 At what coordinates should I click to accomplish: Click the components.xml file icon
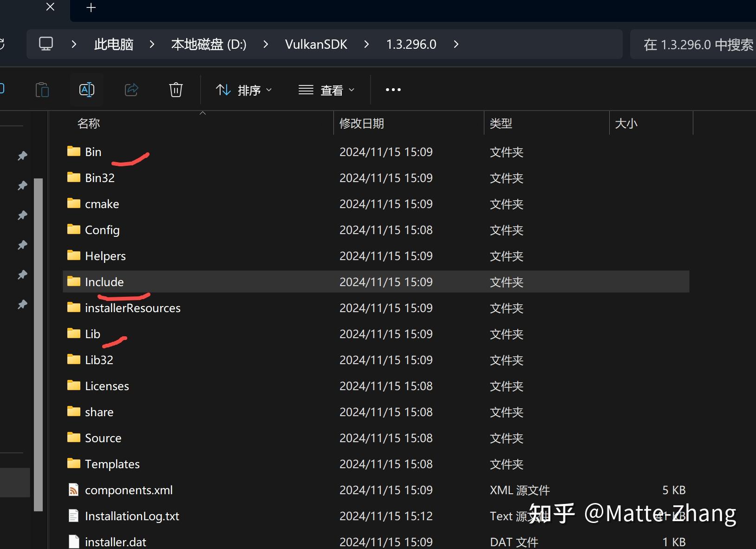[x=73, y=490]
